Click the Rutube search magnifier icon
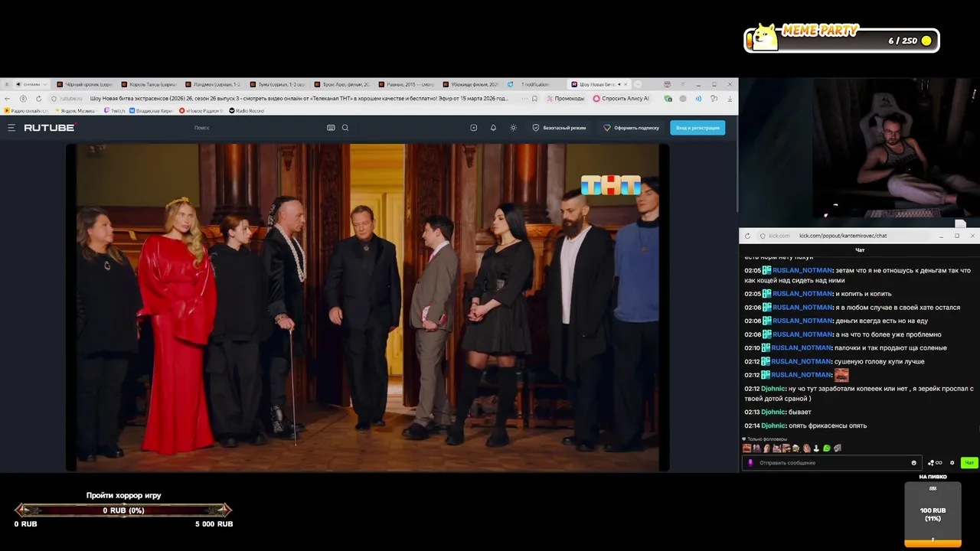Image resolution: width=980 pixels, height=551 pixels. 345,128
